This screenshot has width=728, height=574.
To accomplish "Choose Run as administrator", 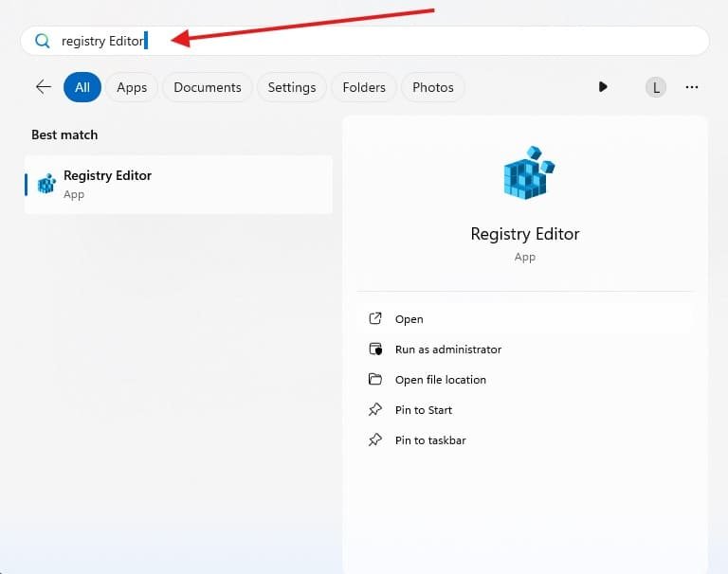I will click(524, 349).
